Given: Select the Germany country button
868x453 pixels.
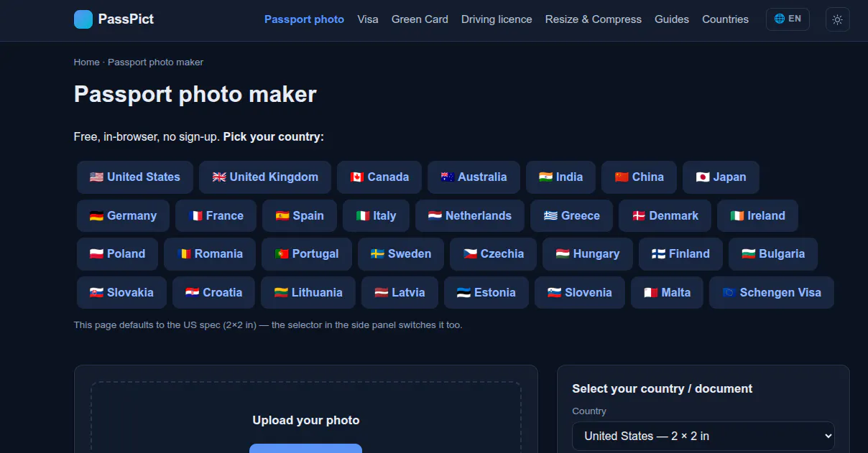Looking at the screenshot, I should 123,215.
